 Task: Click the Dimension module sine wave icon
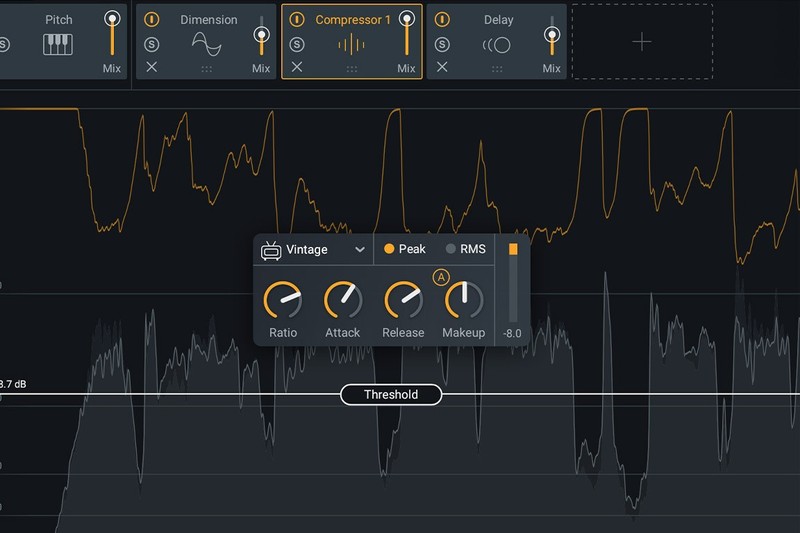point(206,45)
